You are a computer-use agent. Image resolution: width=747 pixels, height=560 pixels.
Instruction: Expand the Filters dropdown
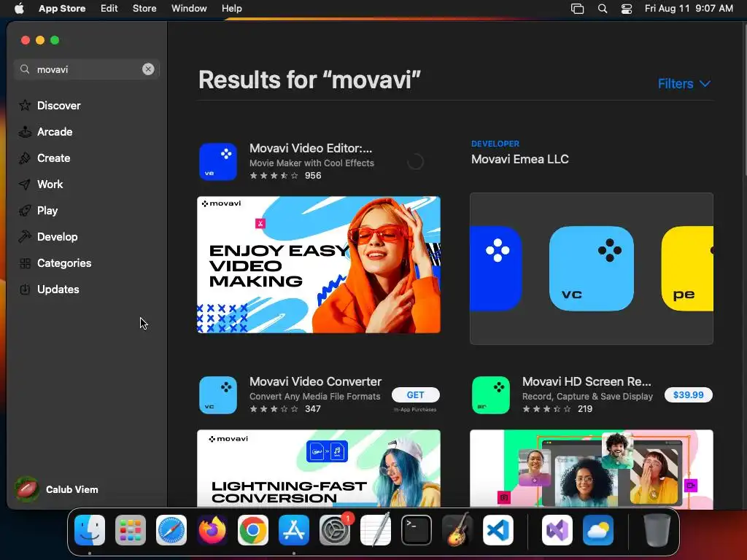click(x=684, y=84)
